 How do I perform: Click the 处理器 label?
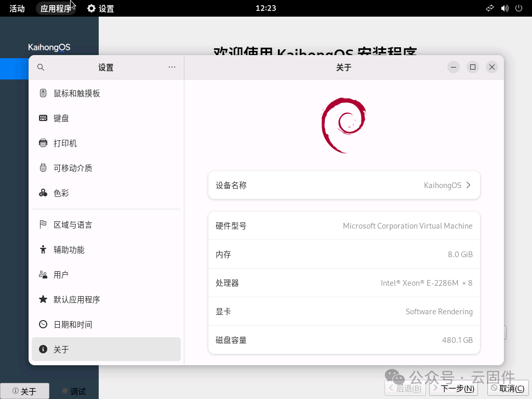tap(228, 283)
